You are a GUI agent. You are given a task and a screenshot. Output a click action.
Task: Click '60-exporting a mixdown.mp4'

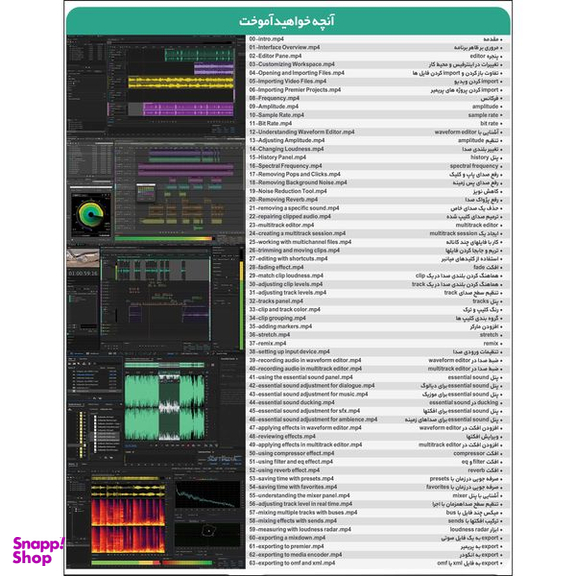287,538
